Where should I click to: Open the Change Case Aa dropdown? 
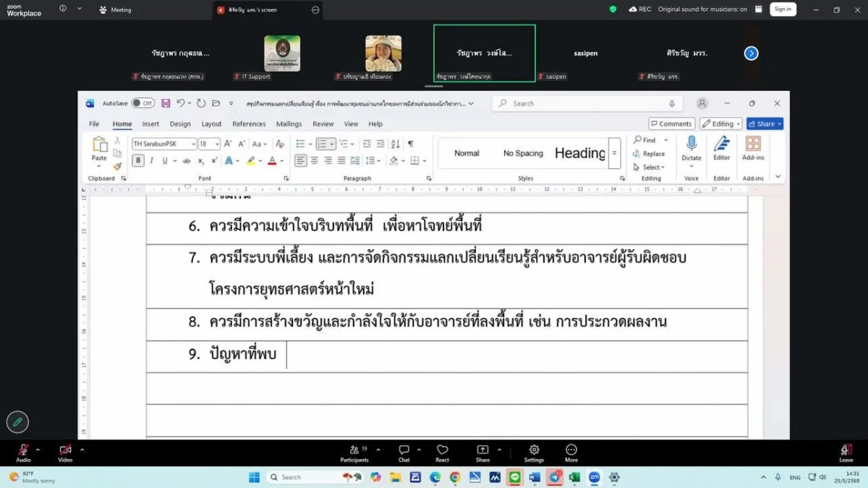[259, 144]
